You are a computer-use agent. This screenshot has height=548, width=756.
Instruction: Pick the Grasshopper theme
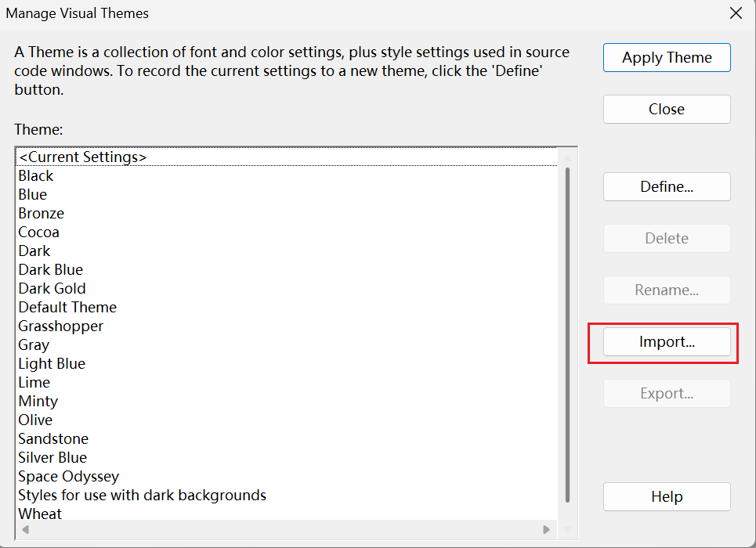[x=287, y=326]
